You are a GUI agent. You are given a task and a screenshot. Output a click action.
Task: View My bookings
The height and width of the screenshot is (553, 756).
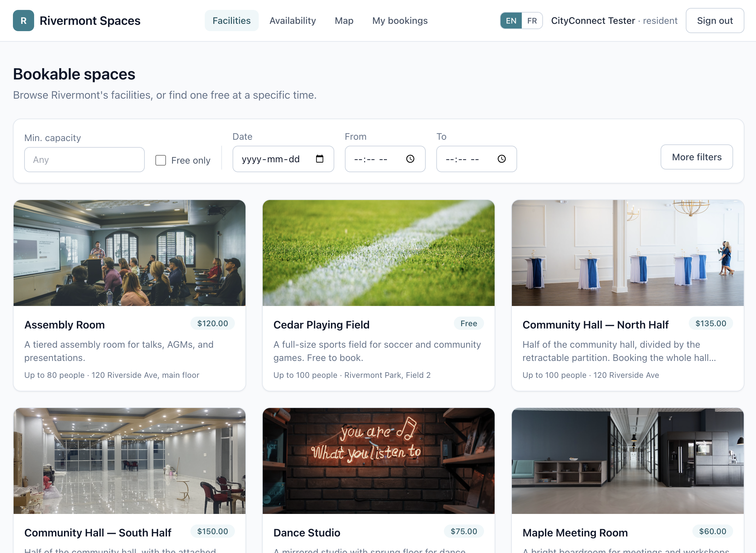tap(400, 21)
